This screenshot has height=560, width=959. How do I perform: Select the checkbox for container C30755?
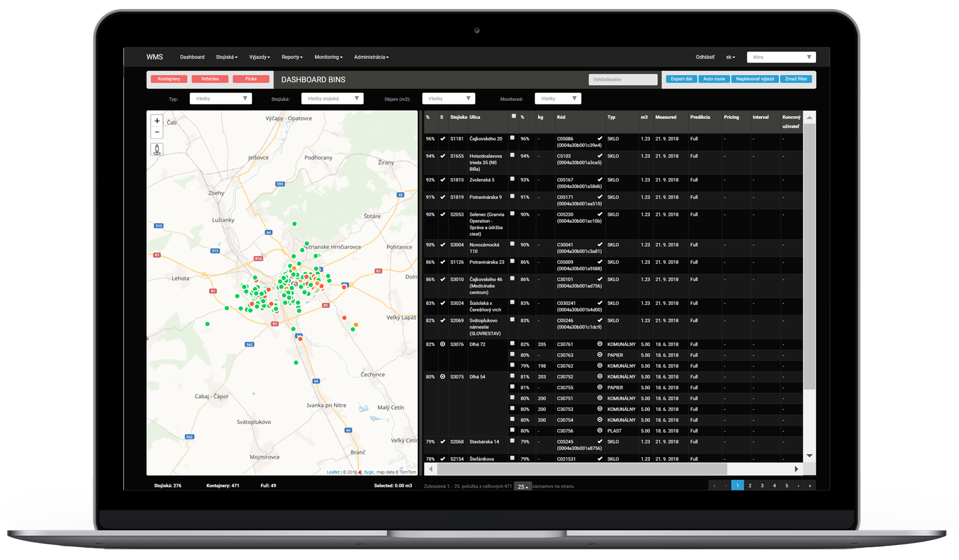512,387
